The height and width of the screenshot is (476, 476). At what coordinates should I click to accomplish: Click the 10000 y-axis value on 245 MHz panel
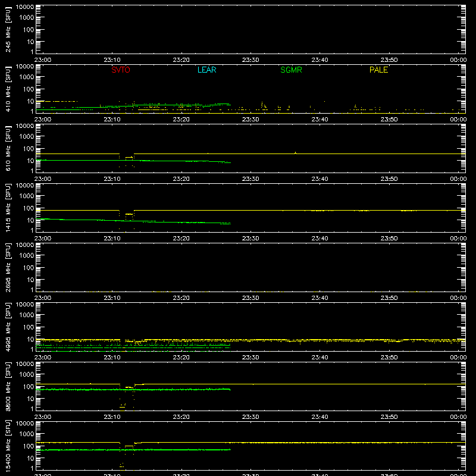pos(25,7)
